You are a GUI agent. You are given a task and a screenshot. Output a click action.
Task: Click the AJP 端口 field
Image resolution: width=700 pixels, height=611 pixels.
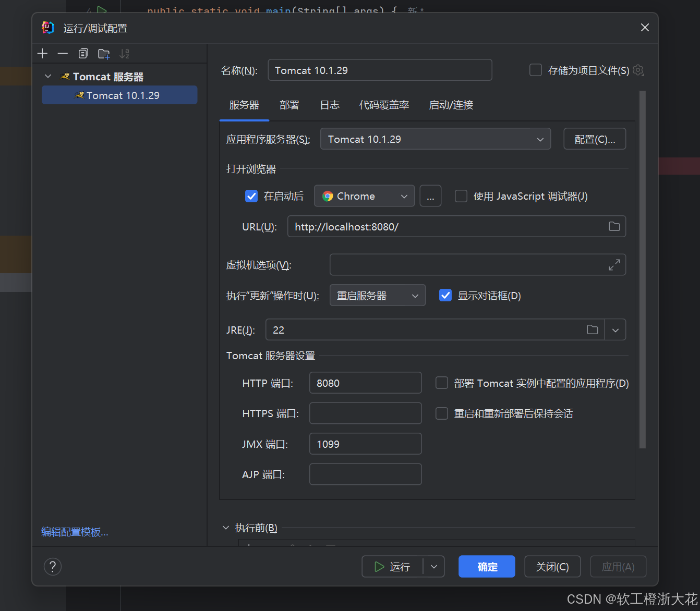coord(366,474)
